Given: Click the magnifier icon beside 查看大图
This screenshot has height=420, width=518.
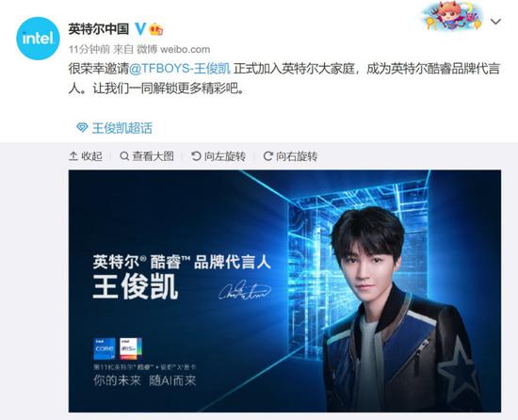Looking at the screenshot, I should [124, 155].
